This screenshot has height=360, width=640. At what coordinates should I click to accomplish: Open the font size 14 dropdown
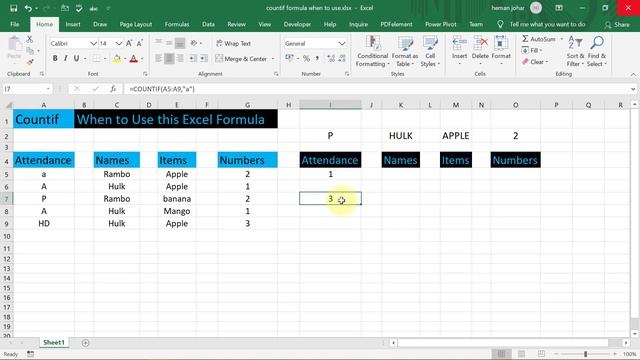tap(118, 43)
